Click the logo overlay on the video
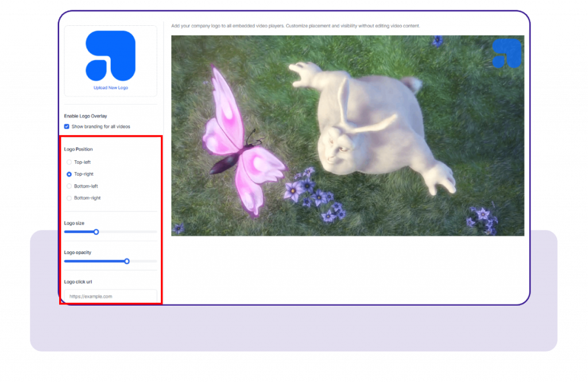Image resolution: width=588 pixels, height=382 pixels. coord(506,53)
